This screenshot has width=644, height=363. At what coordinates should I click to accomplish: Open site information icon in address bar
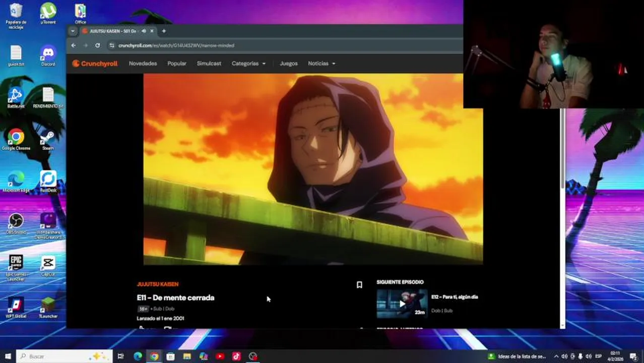111,45
